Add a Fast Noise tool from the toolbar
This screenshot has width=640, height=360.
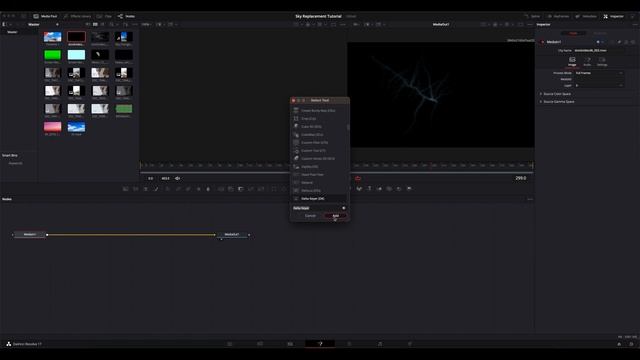tap(136, 189)
